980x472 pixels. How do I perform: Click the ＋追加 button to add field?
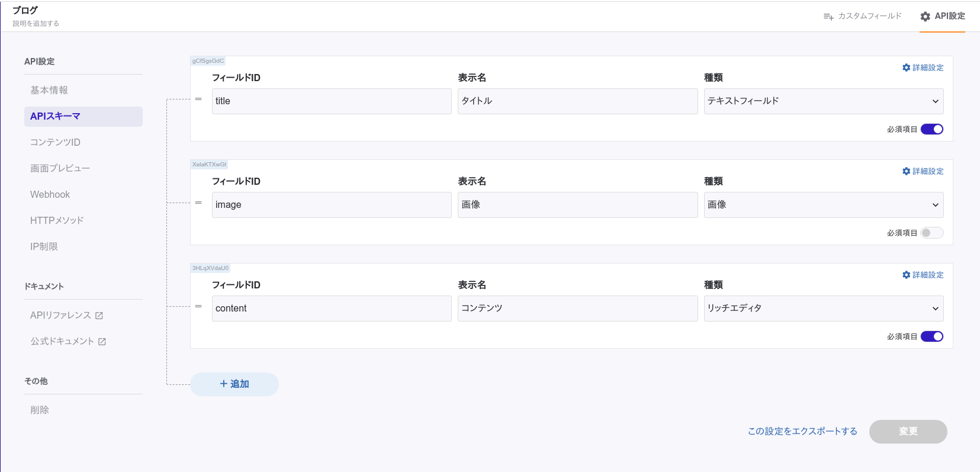pyautogui.click(x=234, y=384)
